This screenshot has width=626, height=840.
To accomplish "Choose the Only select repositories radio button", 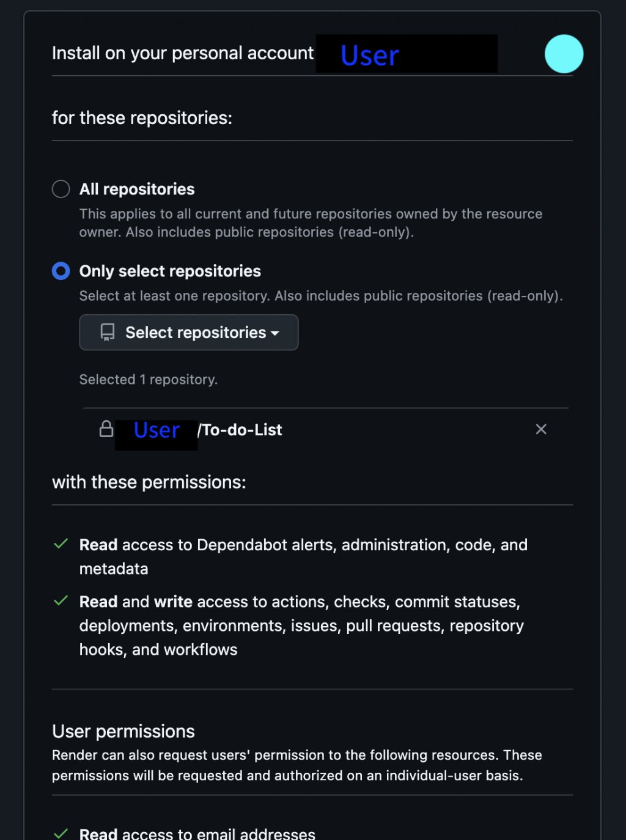I will coord(61,271).
